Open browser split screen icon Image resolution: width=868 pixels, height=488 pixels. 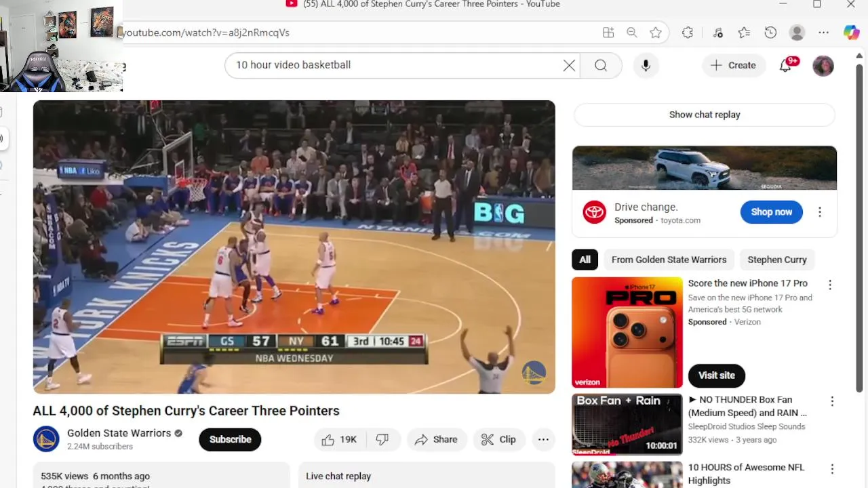pos(608,33)
